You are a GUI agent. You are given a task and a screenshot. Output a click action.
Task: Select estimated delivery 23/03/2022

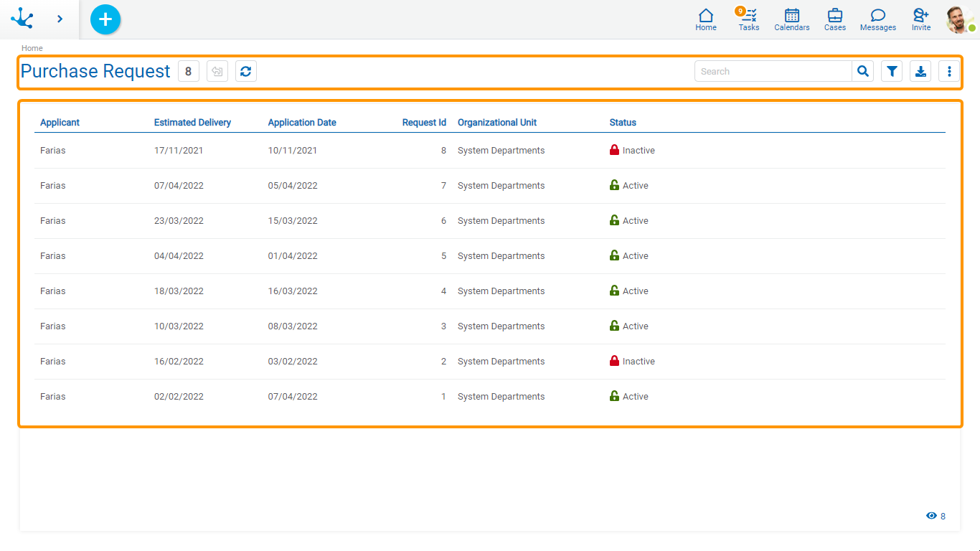tap(179, 221)
